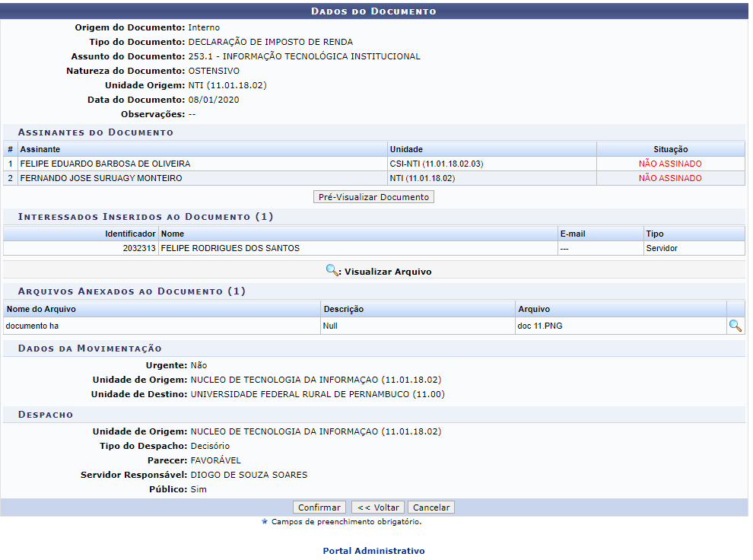Click unit CSI-NTI (11.01.18.02.03)
This screenshot has width=753, height=560.
click(437, 164)
